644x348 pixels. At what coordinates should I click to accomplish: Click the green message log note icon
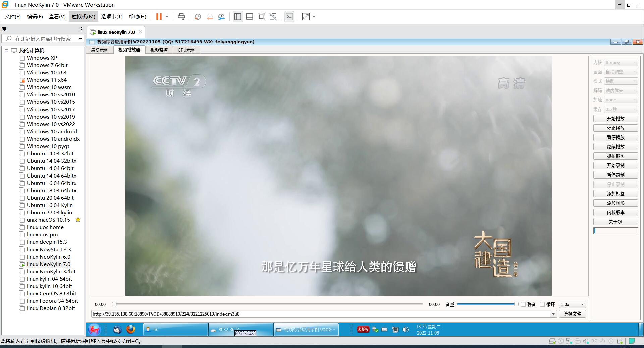click(x=632, y=341)
